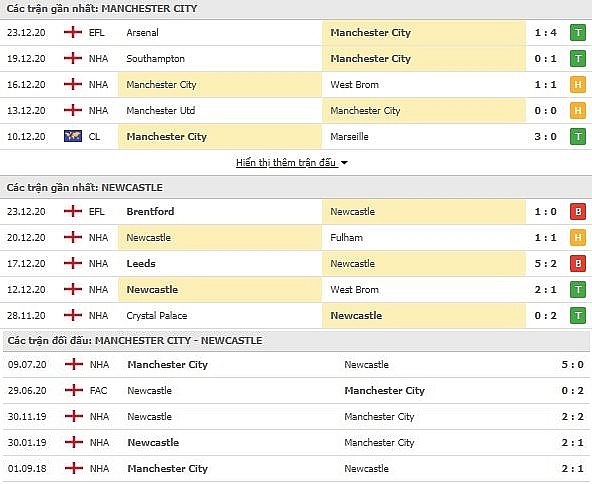Click Crystal Palace team name

(x=157, y=316)
